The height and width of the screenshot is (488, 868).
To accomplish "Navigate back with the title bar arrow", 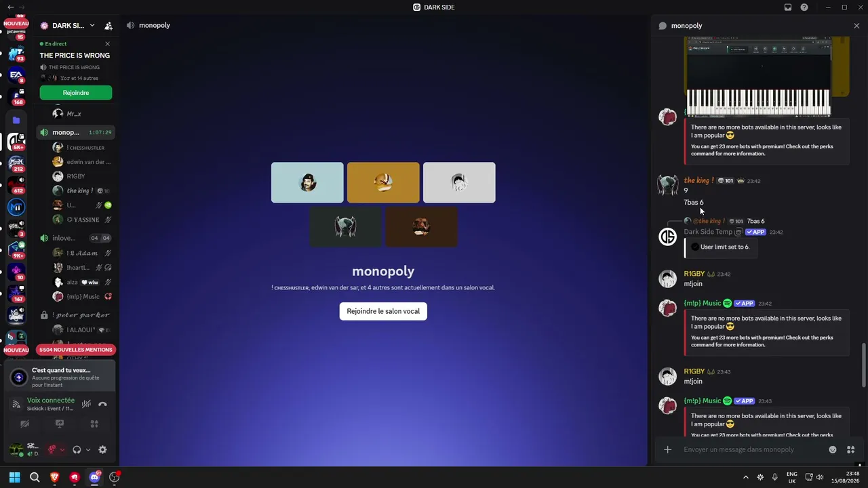I will pyautogui.click(x=9, y=7).
